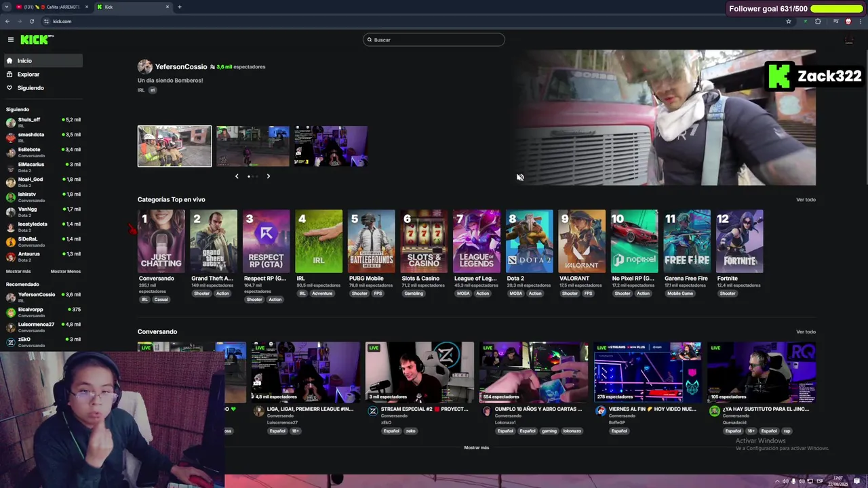Open the No Pixel RP category card
Screen dimensions: 868x488
tap(634, 241)
